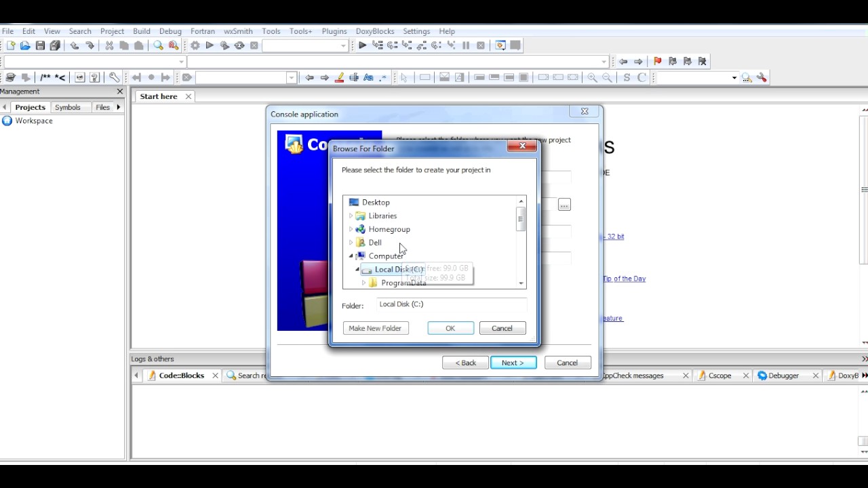
Task: Collapse the Local Disk (C:) node
Action: 357,269
